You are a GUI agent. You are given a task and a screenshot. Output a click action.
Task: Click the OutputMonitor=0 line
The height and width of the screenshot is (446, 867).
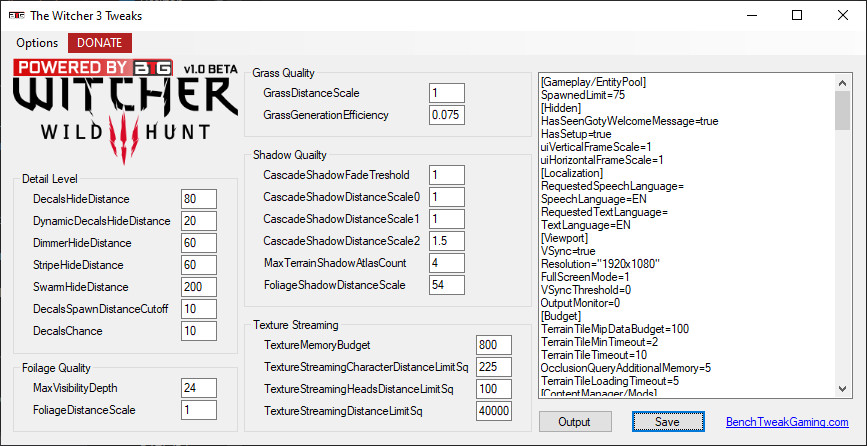point(580,303)
